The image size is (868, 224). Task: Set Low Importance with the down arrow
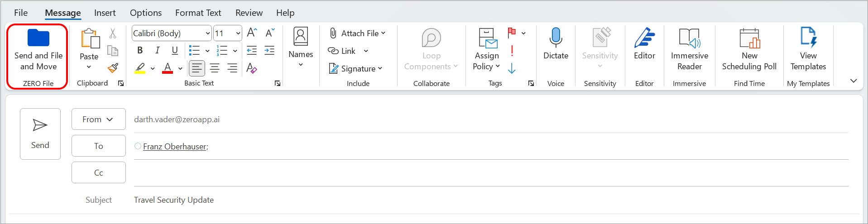pos(512,68)
